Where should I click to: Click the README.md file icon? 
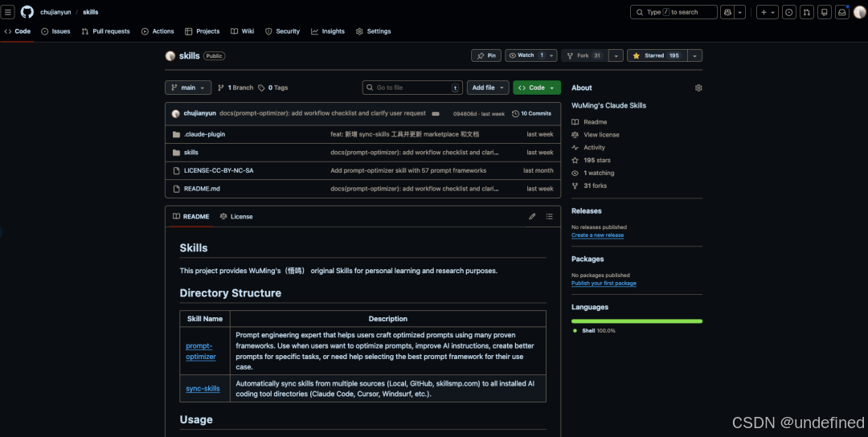pos(176,190)
